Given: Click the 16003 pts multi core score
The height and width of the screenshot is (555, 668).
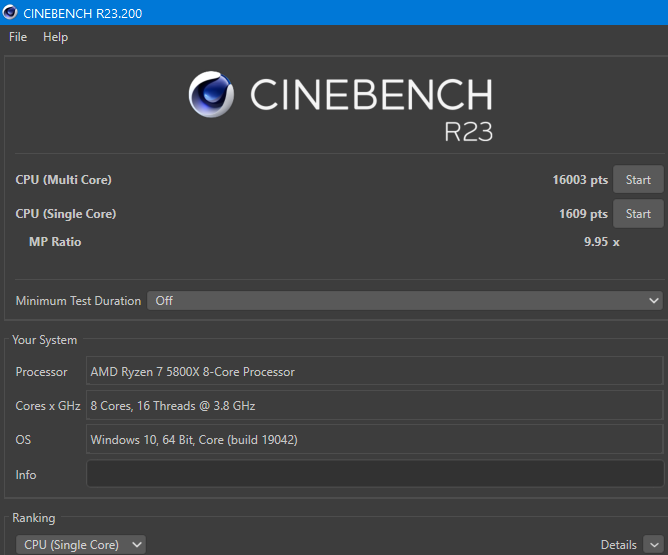Looking at the screenshot, I should pyautogui.click(x=580, y=180).
